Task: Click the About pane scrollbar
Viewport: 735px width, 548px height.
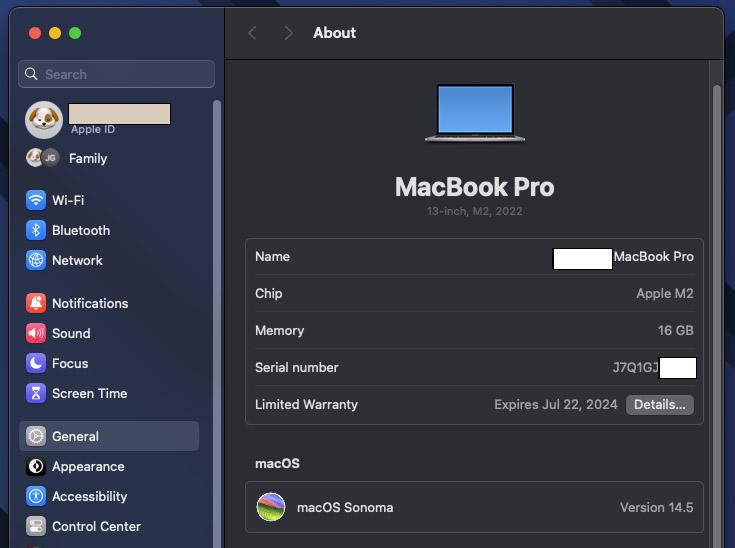Action: pos(716,316)
